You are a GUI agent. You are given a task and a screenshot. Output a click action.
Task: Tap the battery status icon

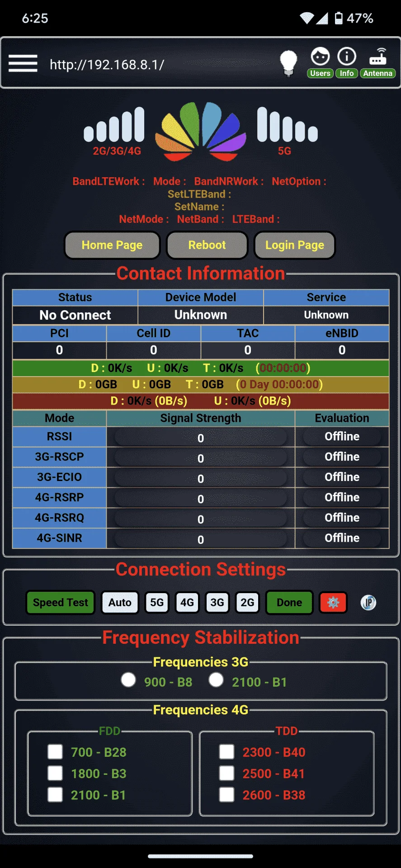(339, 18)
